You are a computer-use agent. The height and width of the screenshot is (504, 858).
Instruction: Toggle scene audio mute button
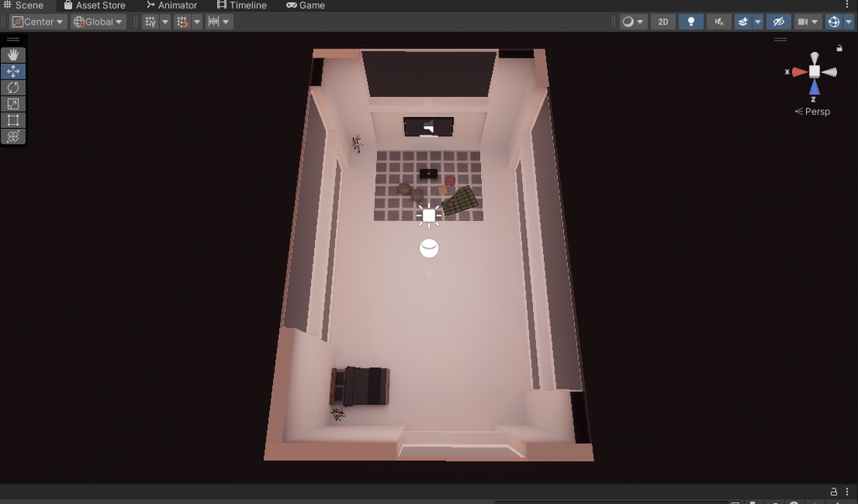[719, 22]
